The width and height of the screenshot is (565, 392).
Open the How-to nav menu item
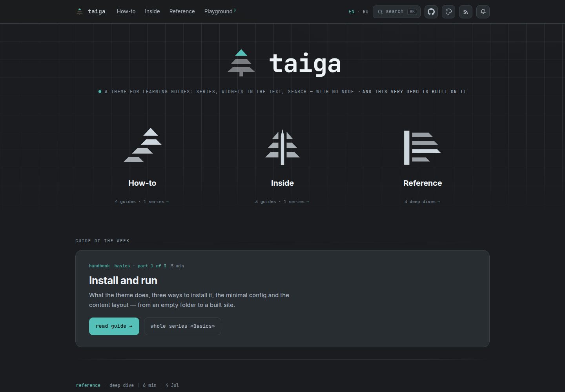126,11
